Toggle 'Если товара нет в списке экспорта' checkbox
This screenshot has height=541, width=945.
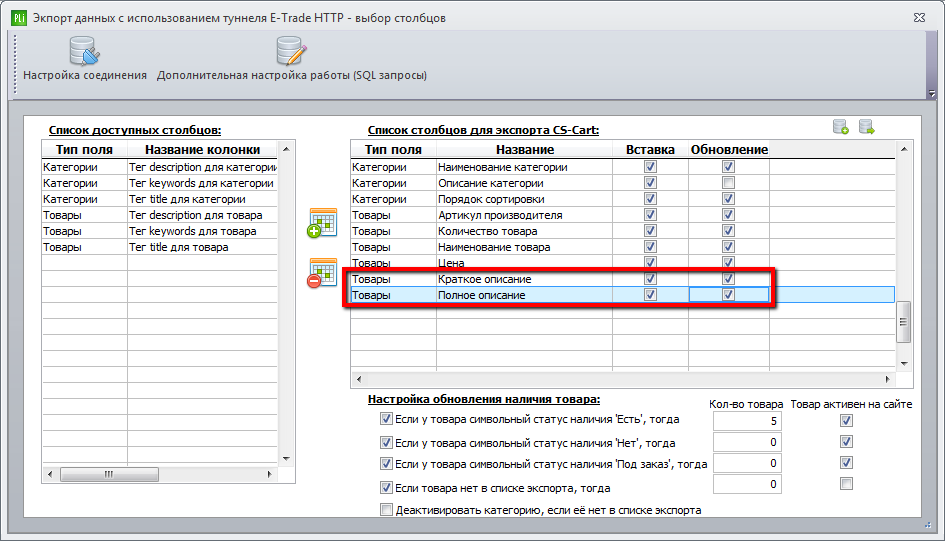[x=386, y=487]
